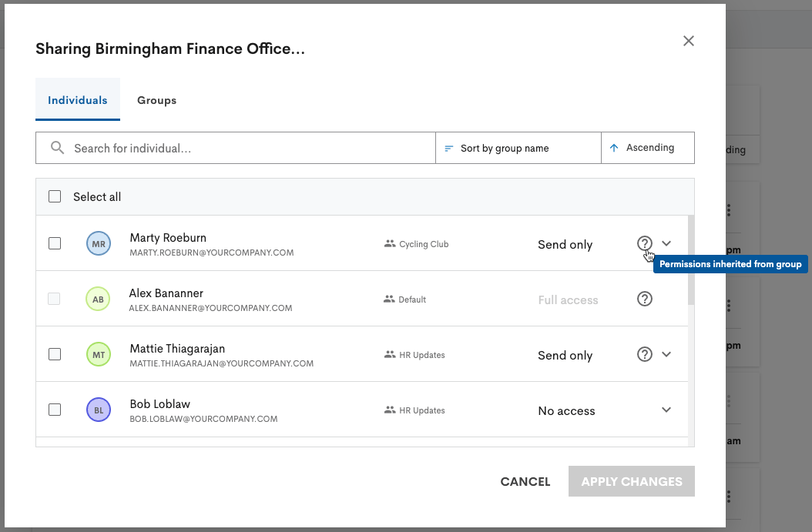Click the sort icon beside Sort by group name
This screenshot has width=812, height=532.
click(x=448, y=147)
